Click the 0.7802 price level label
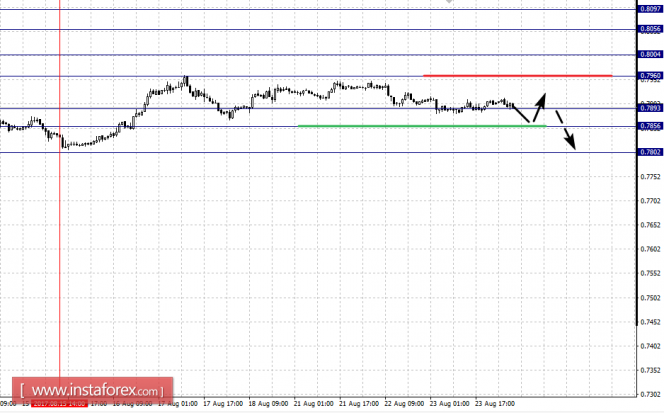The image size is (664, 413). pyautogui.click(x=649, y=152)
